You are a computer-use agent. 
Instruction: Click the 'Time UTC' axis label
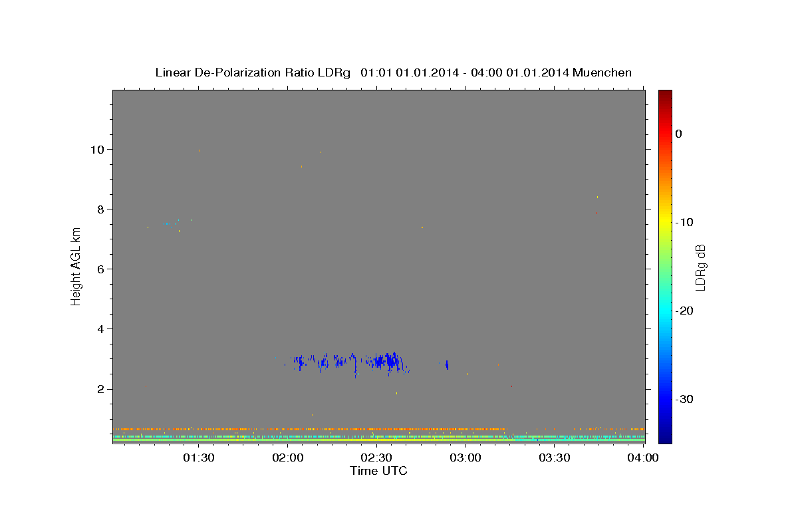[x=378, y=471]
